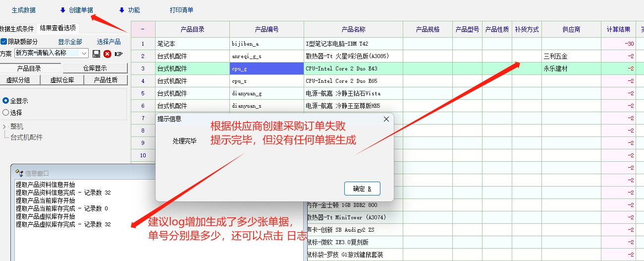
Task: Click the blue arrow icon beside 创建单据
Action: [x=62, y=10]
